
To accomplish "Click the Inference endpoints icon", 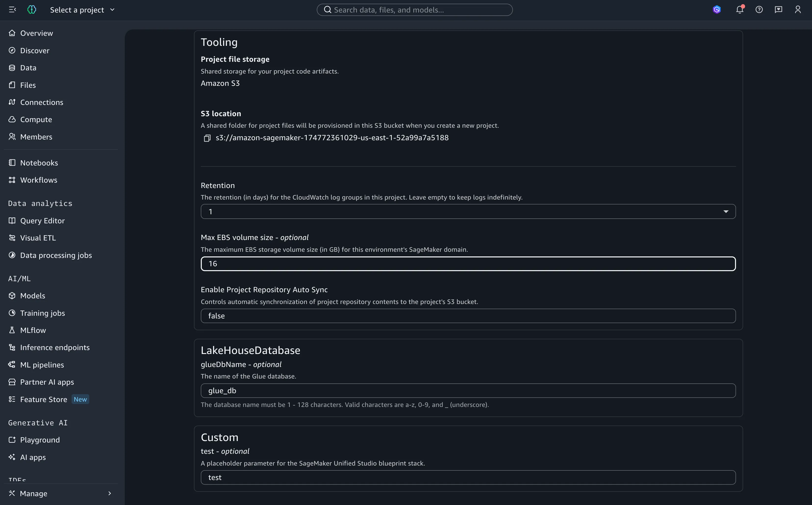I will (12, 347).
